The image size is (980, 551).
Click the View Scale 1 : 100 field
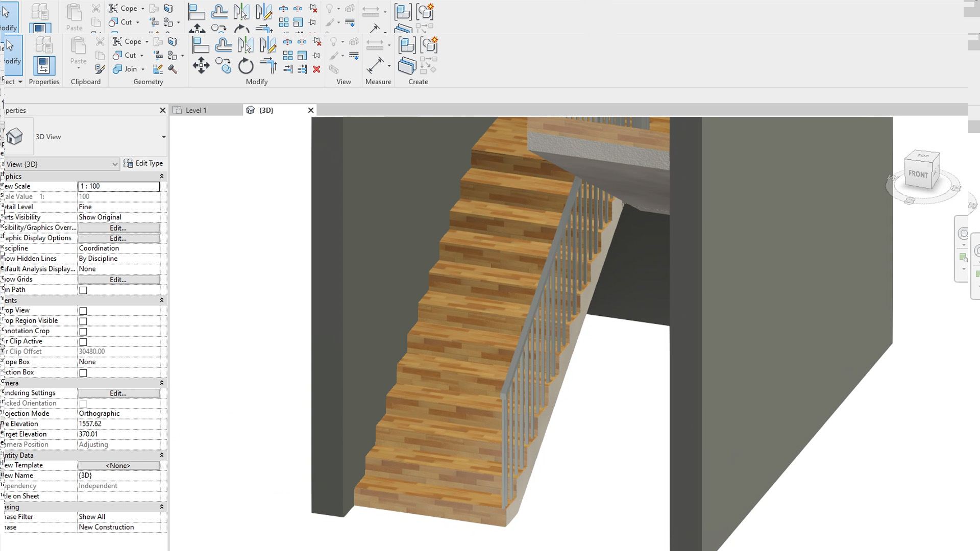click(118, 186)
